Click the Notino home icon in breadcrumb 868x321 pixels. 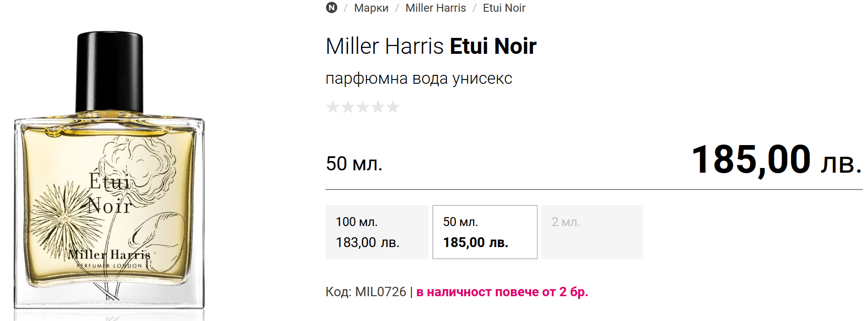coord(332,7)
